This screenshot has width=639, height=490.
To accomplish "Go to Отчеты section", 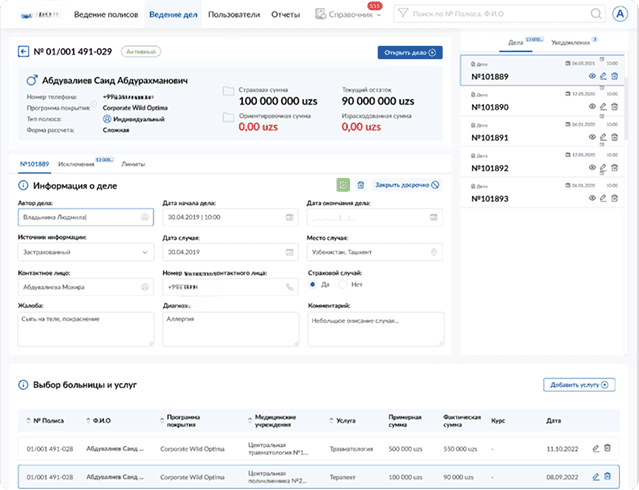I will [286, 15].
